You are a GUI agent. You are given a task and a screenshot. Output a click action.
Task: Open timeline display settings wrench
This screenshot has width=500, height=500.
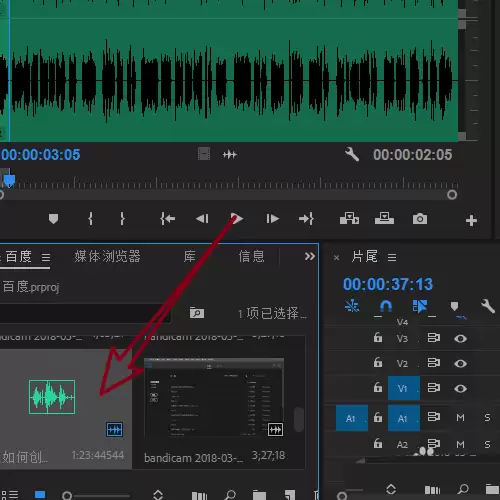pyautogui.click(x=488, y=305)
